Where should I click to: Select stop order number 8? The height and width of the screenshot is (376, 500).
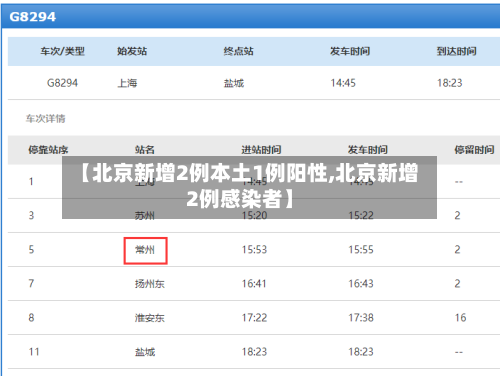click(31, 317)
